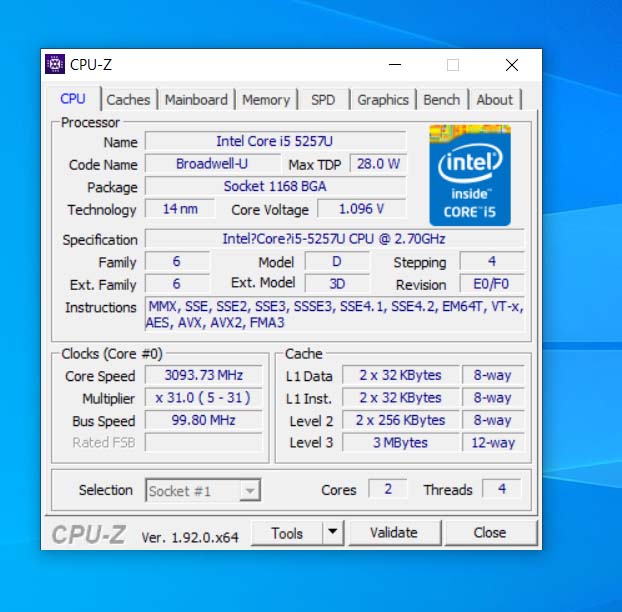Click the CPU-Z app icon in title bar
Viewport: 622px width, 612px height.
55,64
